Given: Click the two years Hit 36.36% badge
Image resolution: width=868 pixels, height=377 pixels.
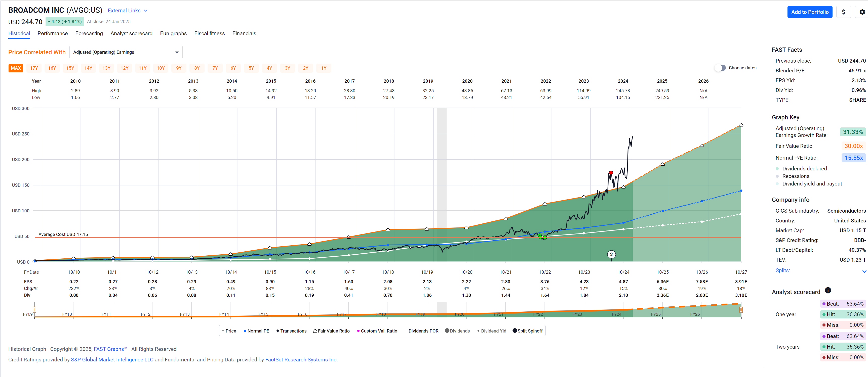Looking at the screenshot, I should point(843,347).
